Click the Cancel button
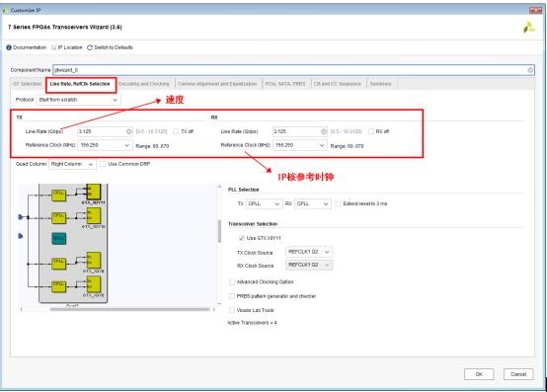The image size is (547, 392). pos(518,374)
